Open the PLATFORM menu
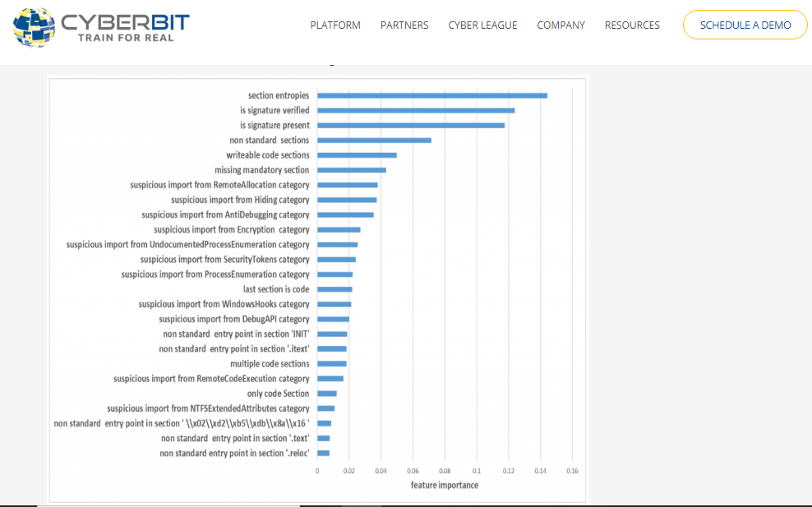The height and width of the screenshot is (507, 812). pos(335,25)
